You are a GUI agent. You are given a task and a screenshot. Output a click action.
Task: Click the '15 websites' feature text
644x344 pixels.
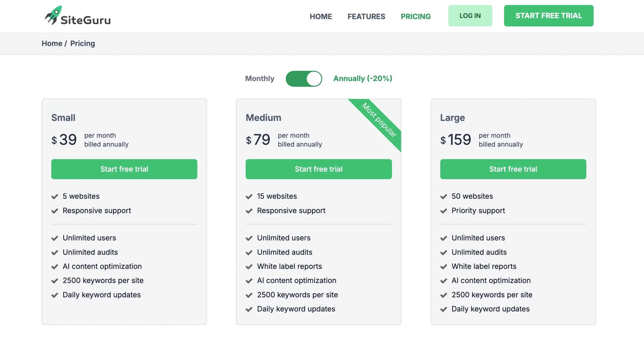coord(277,196)
